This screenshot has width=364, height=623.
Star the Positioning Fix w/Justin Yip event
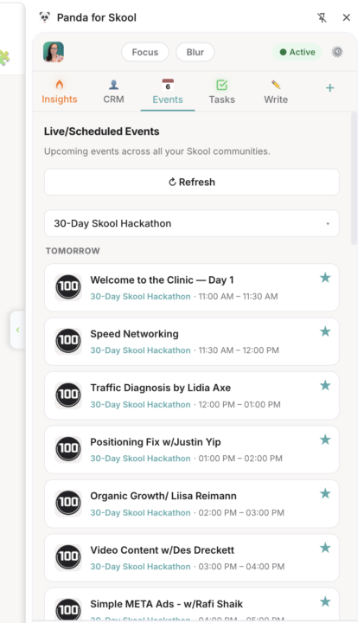point(325,440)
